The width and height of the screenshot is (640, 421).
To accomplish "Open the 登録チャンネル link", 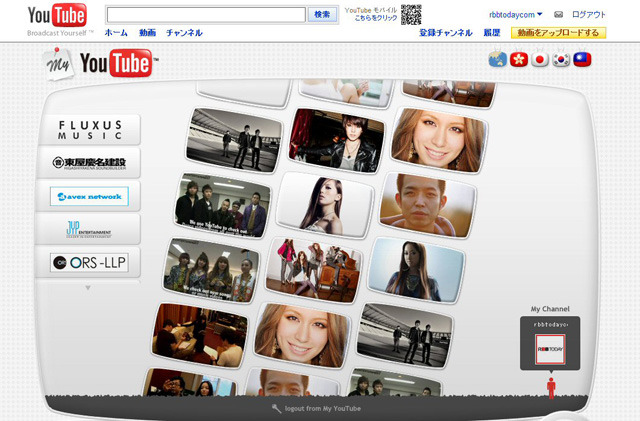I will pos(446,33).
